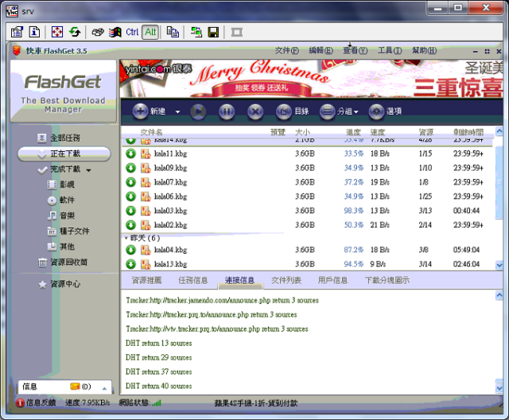Viewport: 509px width, 420px height.
Task: Open 資源回收筒 recycle bin
Action: pyautogui.click(x=63, y=262)
